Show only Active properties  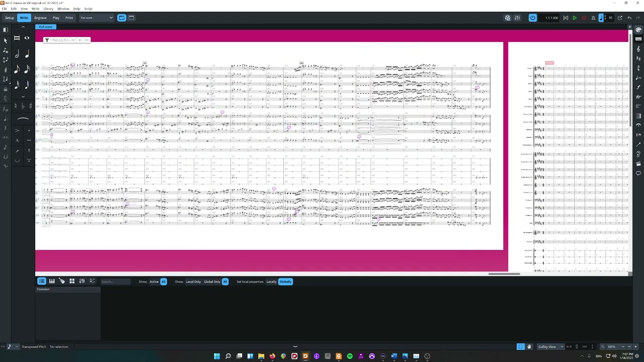tap(154, 282)
